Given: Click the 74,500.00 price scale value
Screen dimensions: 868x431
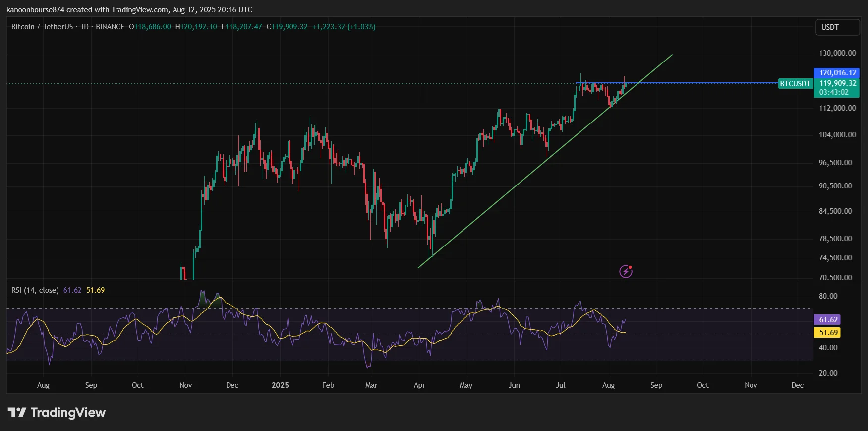Looking at the screenshot, I should coord(835,258).
